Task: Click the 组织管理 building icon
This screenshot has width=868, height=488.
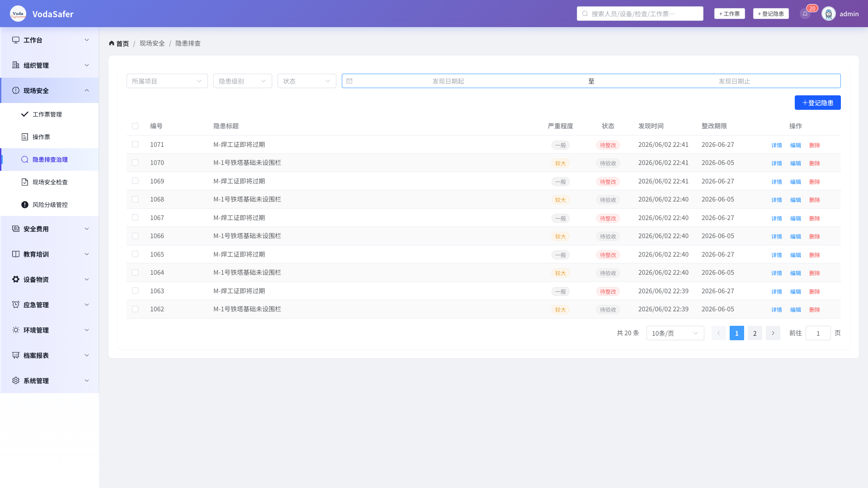Action: click(16, 65)
